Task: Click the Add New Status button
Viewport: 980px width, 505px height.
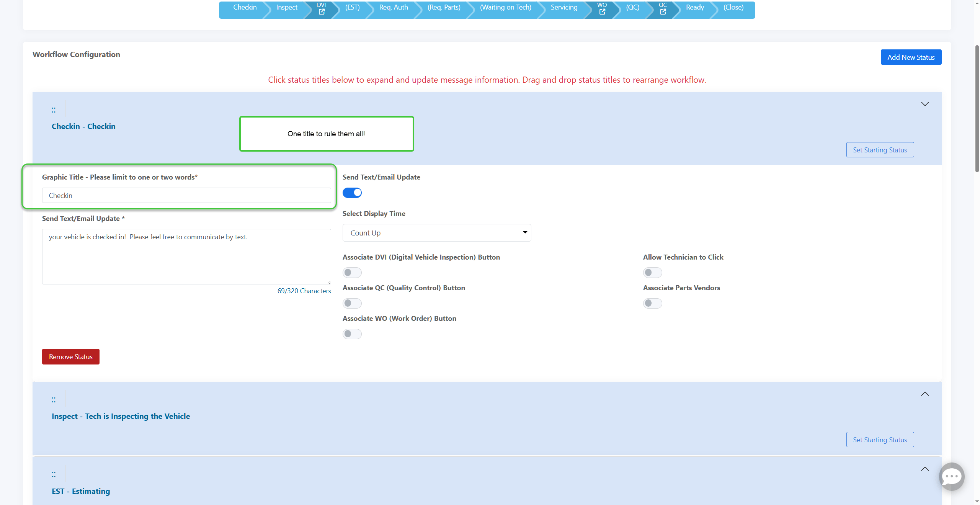Action: (x=911, y=57)
